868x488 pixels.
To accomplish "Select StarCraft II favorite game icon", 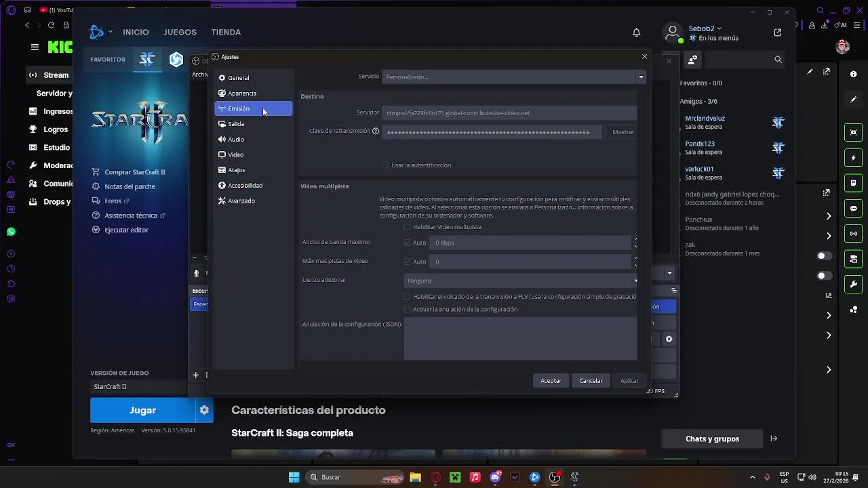I will (146, 59).
